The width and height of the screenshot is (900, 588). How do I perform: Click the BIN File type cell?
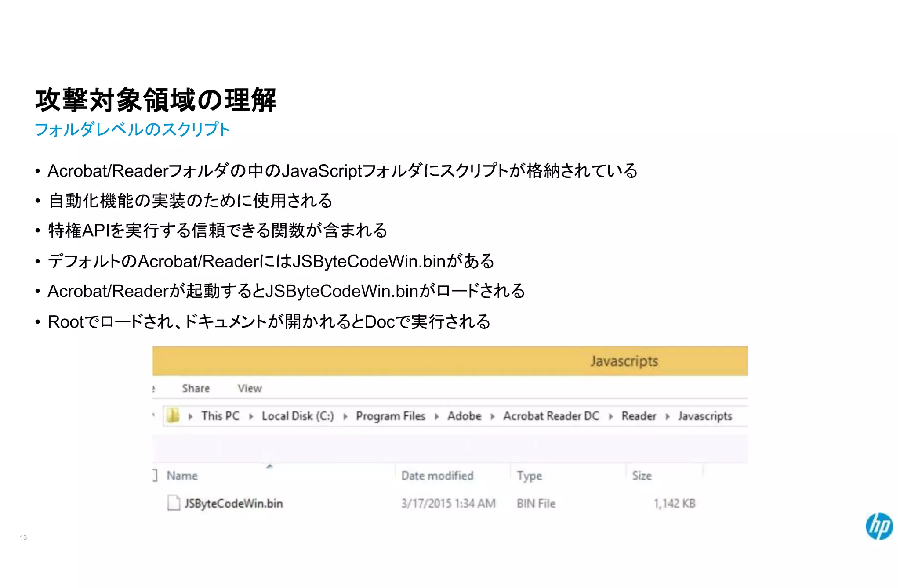536,503
